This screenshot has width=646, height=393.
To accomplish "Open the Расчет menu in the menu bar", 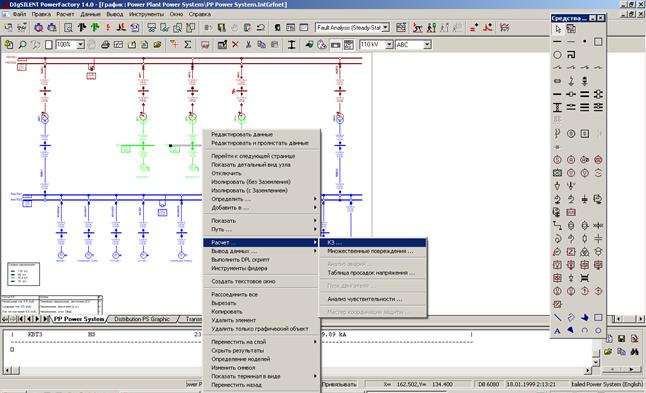I will (66, 14).
